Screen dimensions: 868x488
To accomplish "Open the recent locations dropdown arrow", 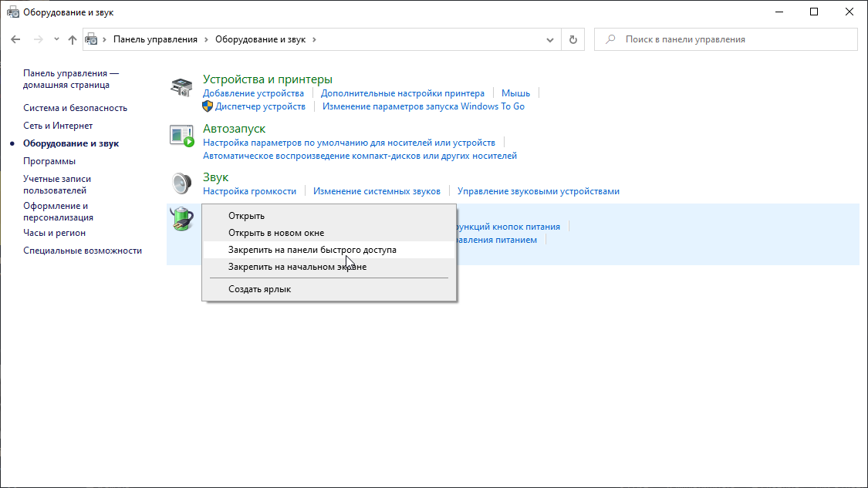I will pos(56,39).
